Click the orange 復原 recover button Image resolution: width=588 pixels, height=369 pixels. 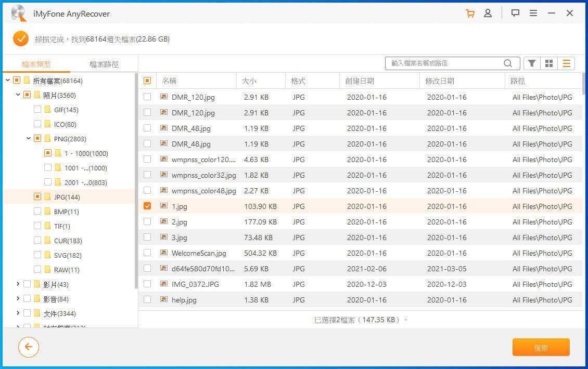(541, 348)
